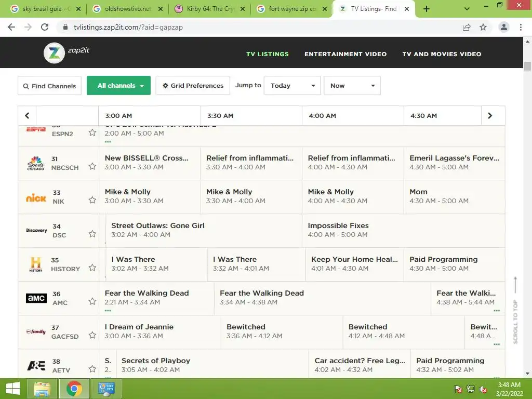Open the Action Center flag icon
The height and width of the screenshot is (399, 532).
[x=458, y=389]
